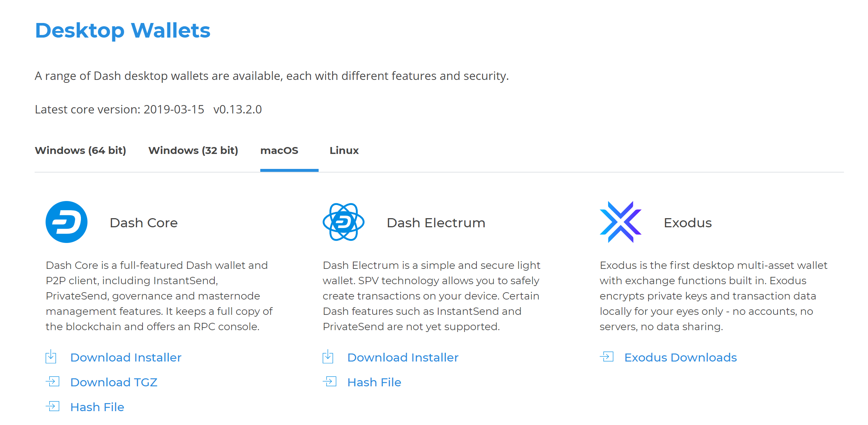Screen dimensions: 868x425
Task: Click arrow icon beside Dash Electrum Hash File
Action: click(x=330, y=382)
